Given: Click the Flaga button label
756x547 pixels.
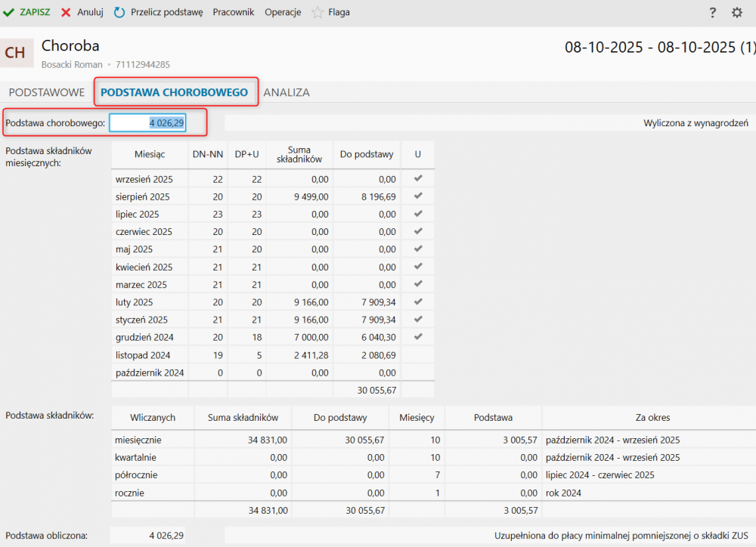Looking at the screenshot, I should click(x=339, y=12).
